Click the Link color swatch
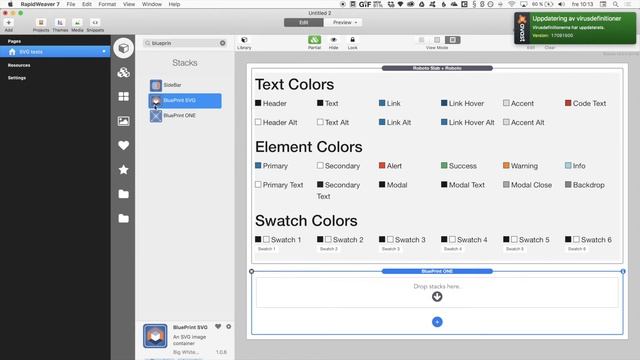 (382, 103)
